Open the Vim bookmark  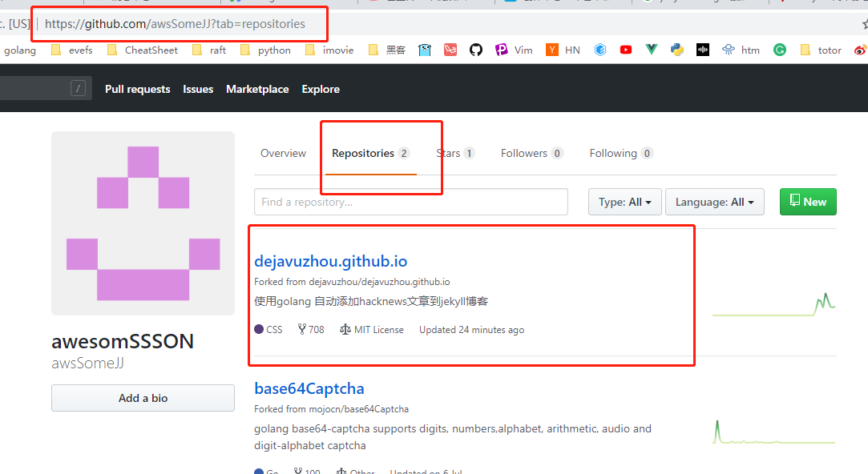click(x=514, y=50)
